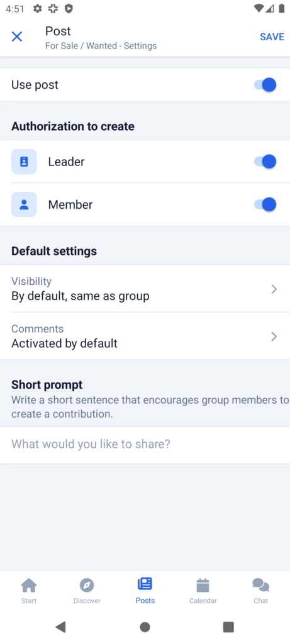Go to the Discover compass tab
This screenshot has height=644, width=290.
point(87,591)
